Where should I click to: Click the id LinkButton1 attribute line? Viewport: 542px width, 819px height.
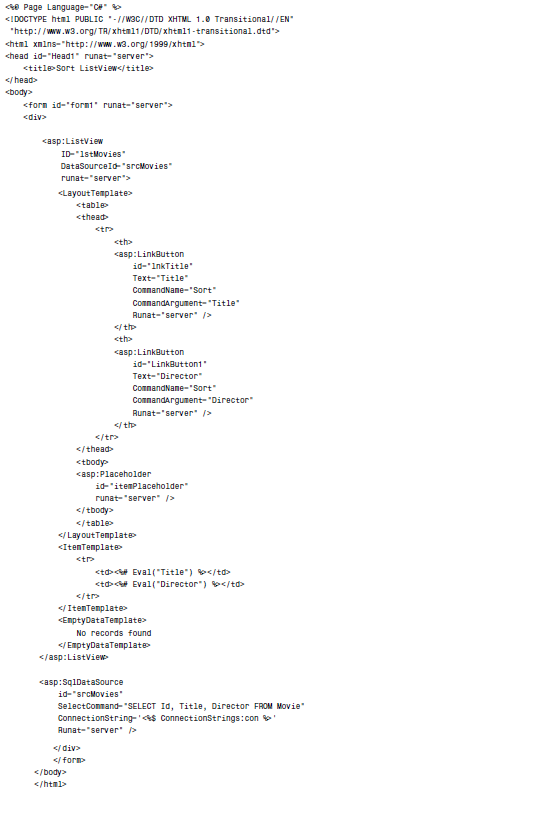(x=170, y=364)
